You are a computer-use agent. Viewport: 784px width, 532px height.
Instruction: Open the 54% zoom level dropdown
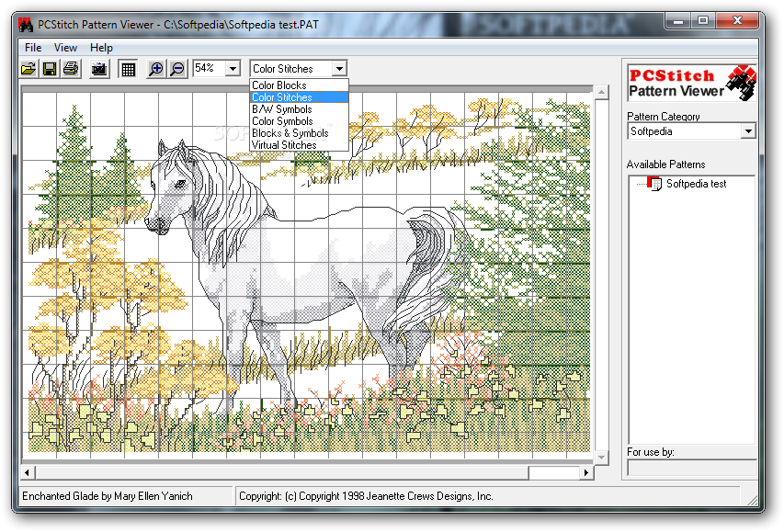click(233, 69)
